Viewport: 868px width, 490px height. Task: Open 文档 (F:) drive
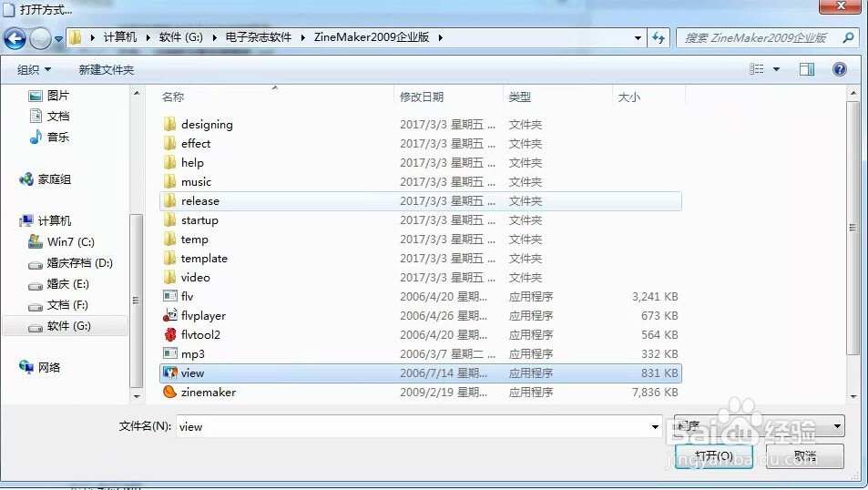(58, 305)
